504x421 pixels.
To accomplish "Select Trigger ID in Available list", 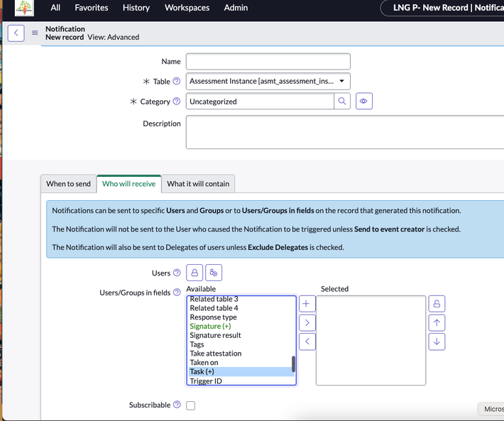I will [x=206, y=381].
